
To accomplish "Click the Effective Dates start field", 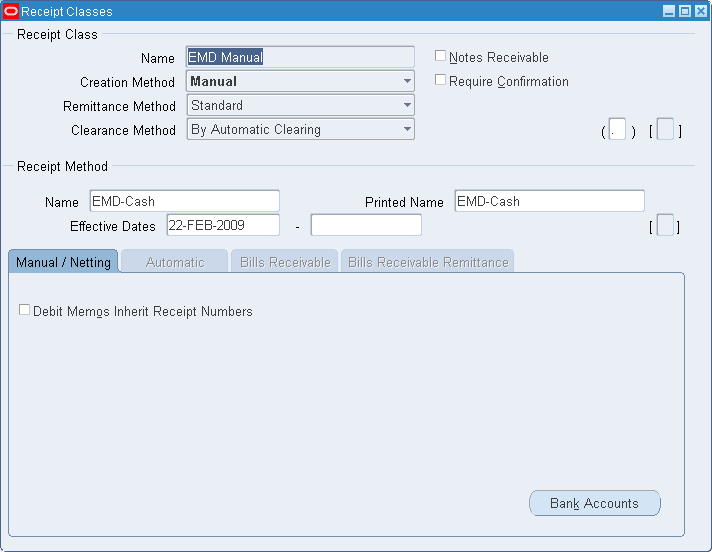I will click(223, 225).
